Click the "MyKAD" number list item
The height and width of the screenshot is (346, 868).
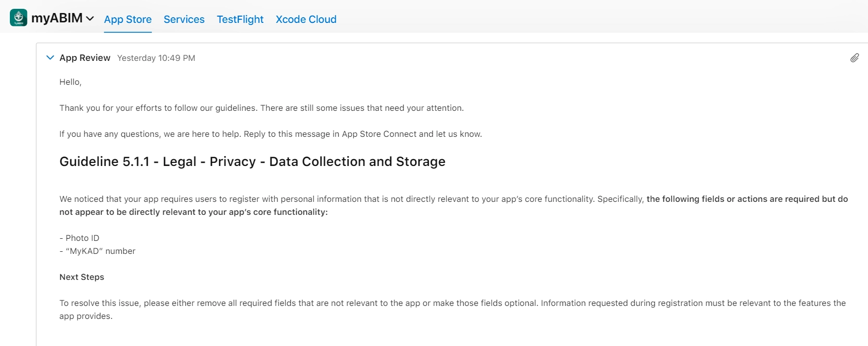click(x=98, y=251)
